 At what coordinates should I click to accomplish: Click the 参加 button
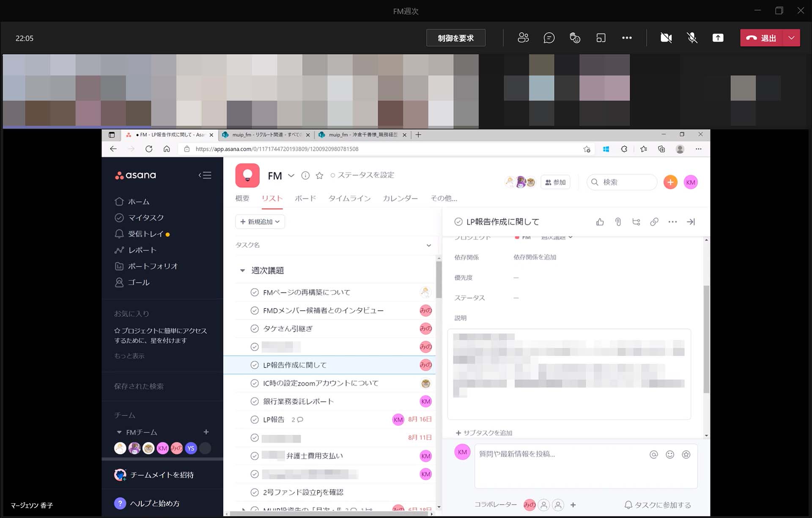click(x=555, y=182)
